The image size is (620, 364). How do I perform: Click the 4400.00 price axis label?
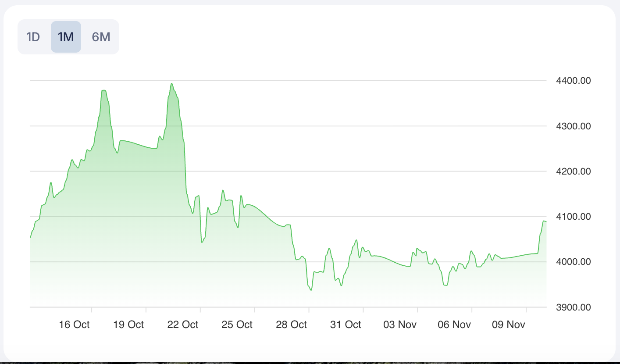point(573,81)
